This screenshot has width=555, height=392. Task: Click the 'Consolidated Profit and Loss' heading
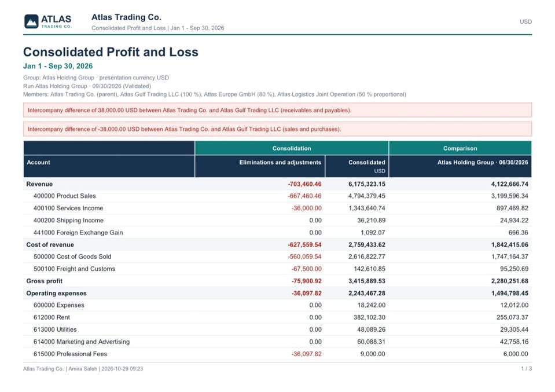111,52
